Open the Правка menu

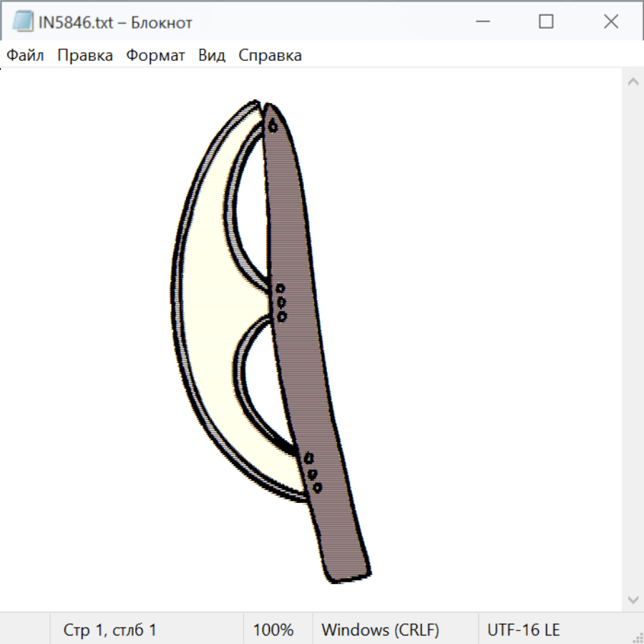coord(85,55)
